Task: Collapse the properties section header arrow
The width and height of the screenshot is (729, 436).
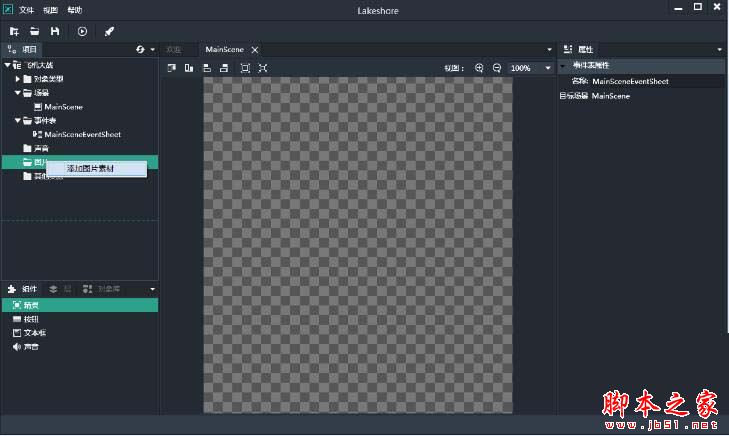Action: [563, 66]
